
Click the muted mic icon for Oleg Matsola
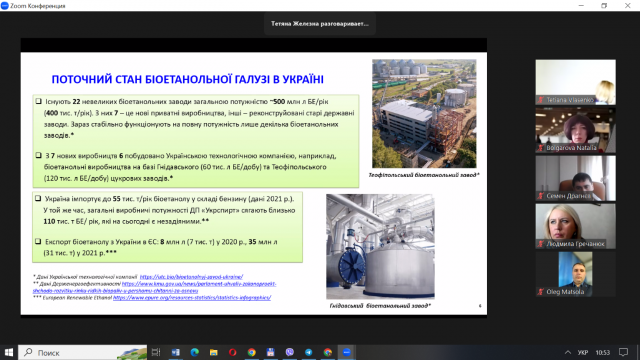click(x=541, y=292)
